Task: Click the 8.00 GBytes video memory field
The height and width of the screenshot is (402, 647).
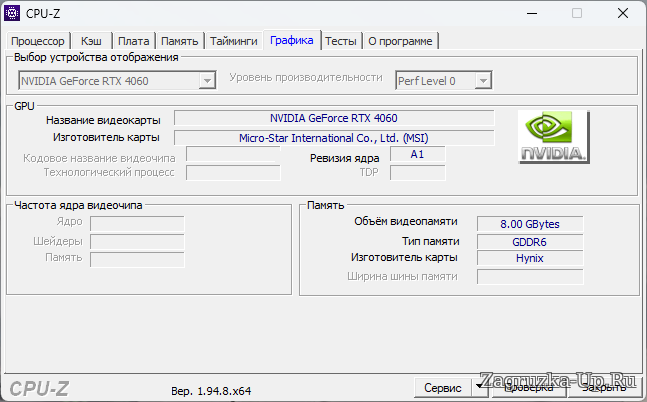Action: coord(529,223)
